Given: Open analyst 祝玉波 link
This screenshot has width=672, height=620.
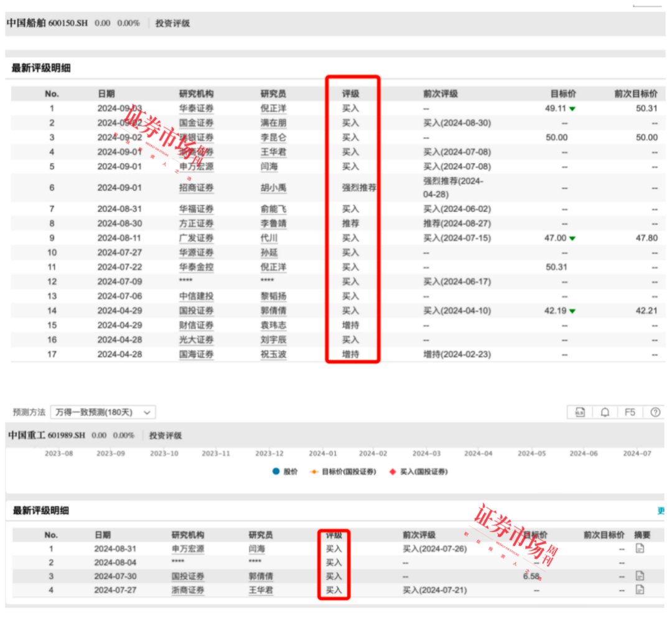Looking at the screenshot, I should pos(273,355).
